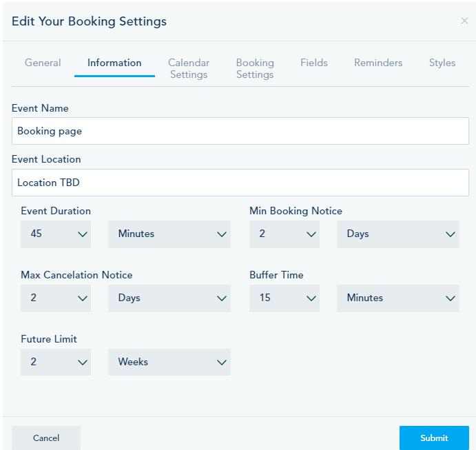Submit the booking settings
This screenshot has width=476, height=450.
pyautogui.click(x=434, y=438)
